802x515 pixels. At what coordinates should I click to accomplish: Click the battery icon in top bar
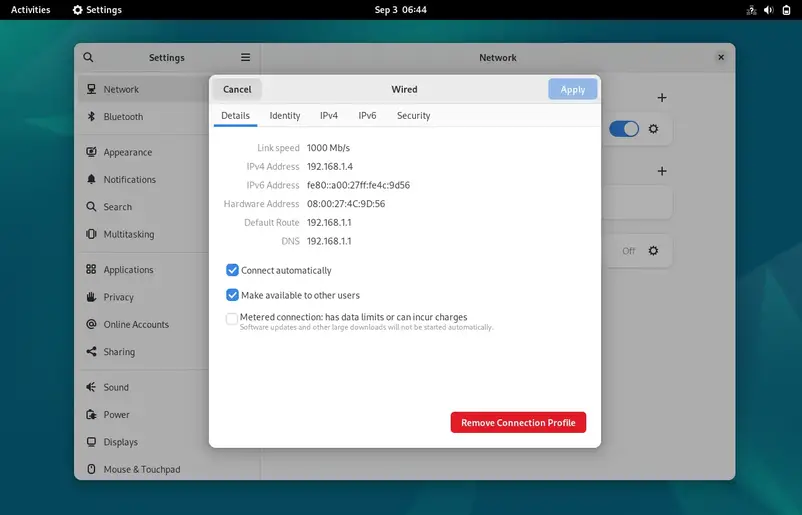(x=786, y=10)
